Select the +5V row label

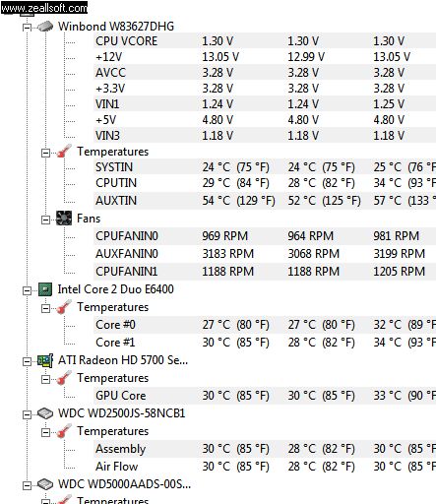tap(105, 120)
